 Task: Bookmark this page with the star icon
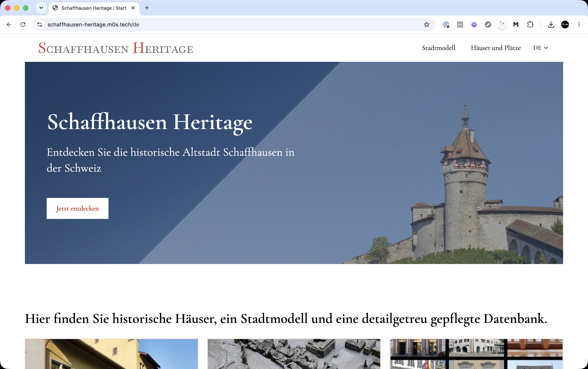coord(426,24)
